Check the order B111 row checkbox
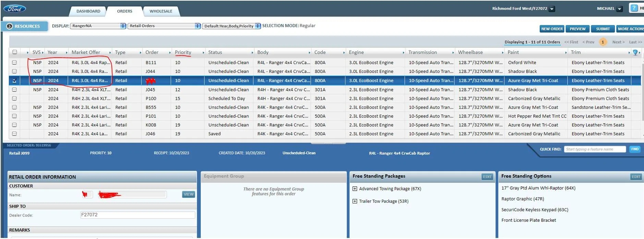The width and height of the screenshot is (644, 239). (x=14, y=63)
